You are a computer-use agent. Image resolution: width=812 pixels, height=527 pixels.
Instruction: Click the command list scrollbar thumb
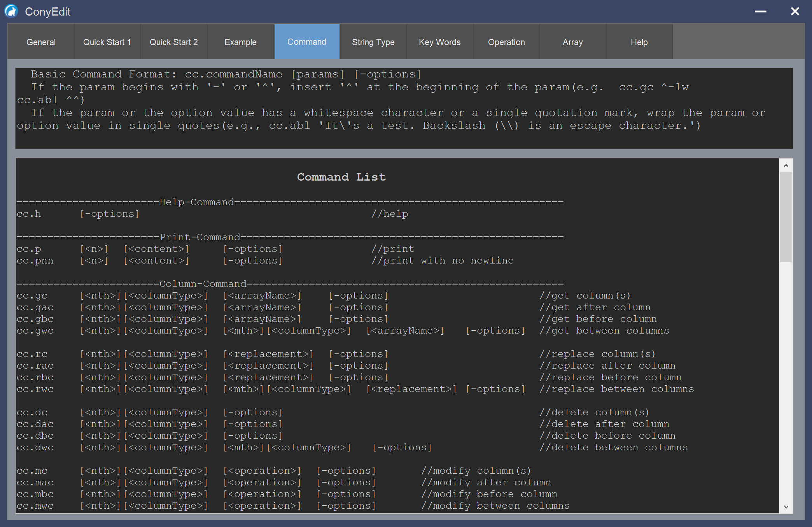point(786,216)
